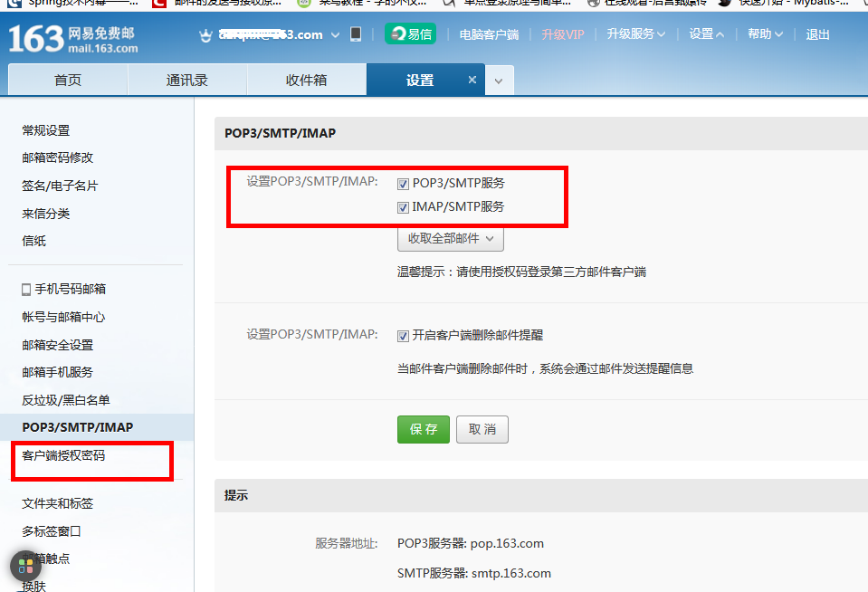The height and width of the screenshot is (592, 868).
Task: Toggle the IMAP/SMTP服务 checkbox
Action: [403, 207]
